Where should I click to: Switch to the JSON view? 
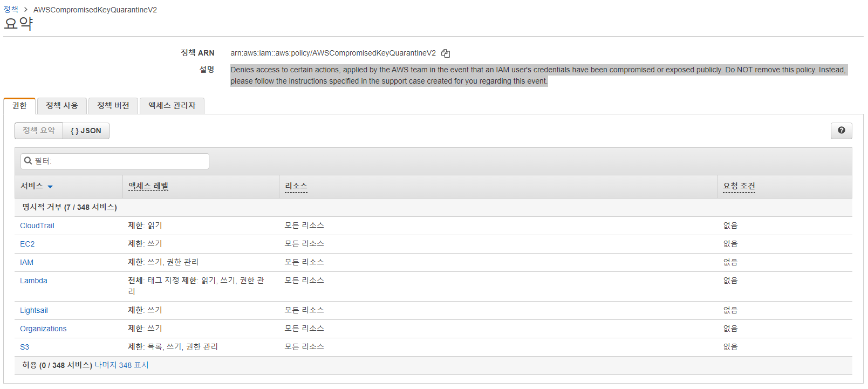[x=86, y=131]
